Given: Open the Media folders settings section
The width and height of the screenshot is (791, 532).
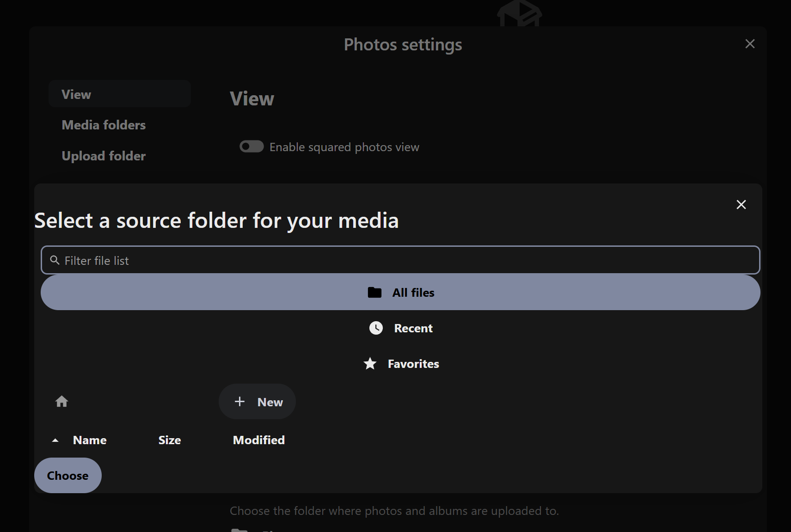Looking at the screenshot, I should click(x=104, y=125).
